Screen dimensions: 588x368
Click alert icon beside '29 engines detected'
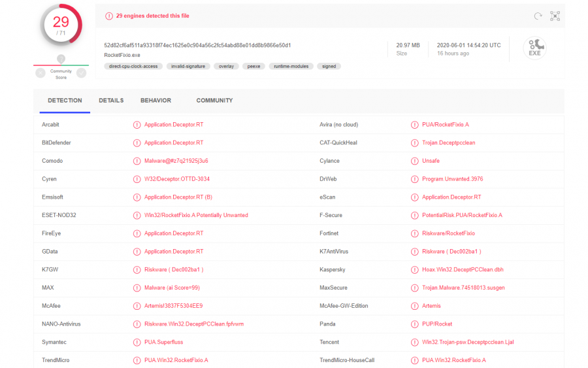pos(108,16)
